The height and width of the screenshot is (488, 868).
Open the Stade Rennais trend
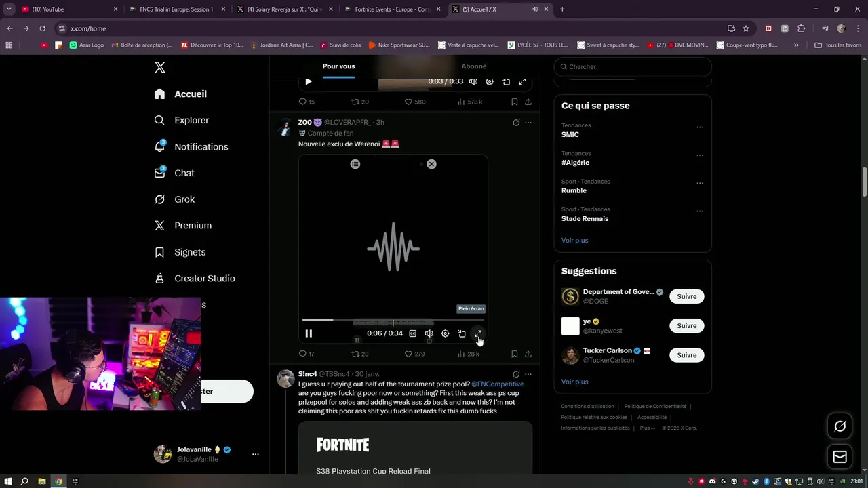585,219
